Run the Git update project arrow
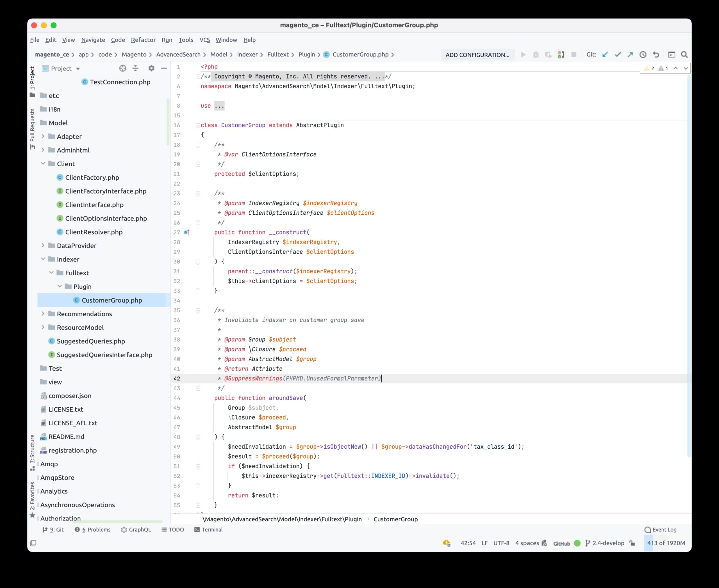This screenshot has height=588, width=719. (605, 55)
